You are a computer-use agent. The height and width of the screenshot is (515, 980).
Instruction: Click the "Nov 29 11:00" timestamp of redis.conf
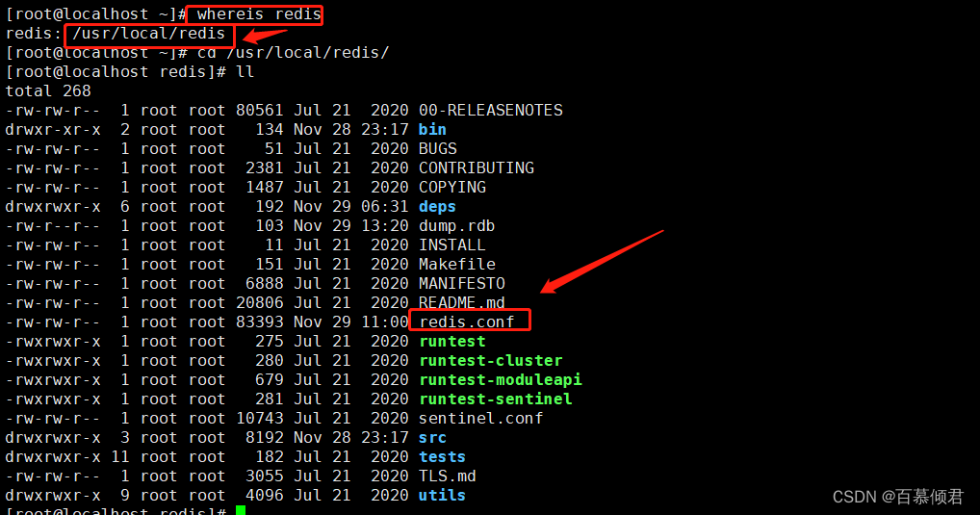[x=351, y=322]
